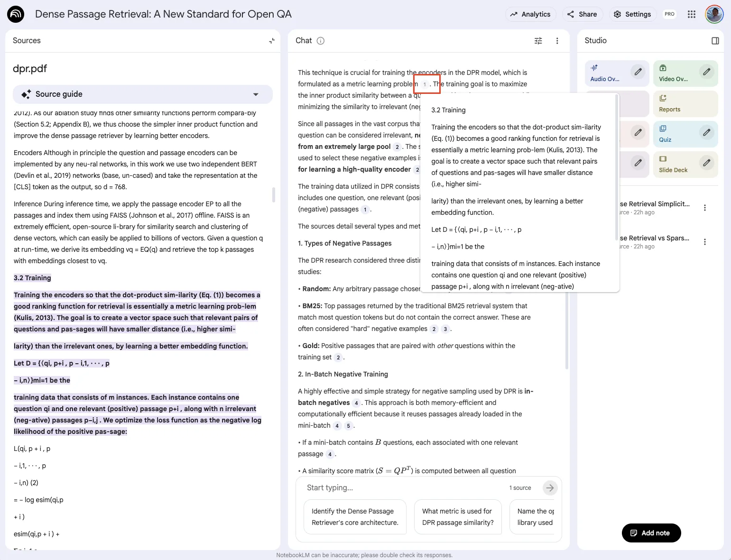Open the Google apps grid
The image size is (731, 560).
[692, 14]
